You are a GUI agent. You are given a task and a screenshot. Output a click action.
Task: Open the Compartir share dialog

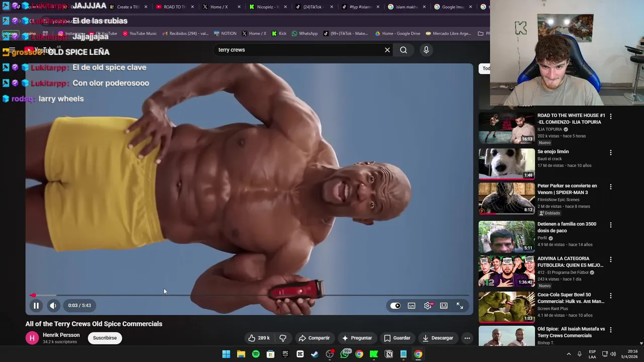[314, 338]
